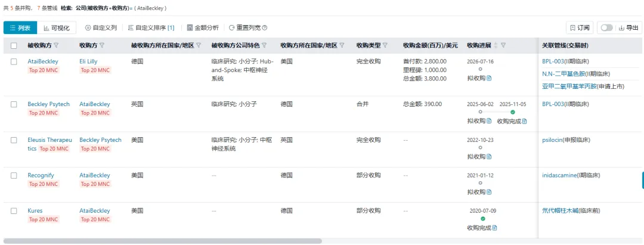Screen dimensions: 644x245
Task: Open filter for 收购类型 column
Action: [385, 45]
